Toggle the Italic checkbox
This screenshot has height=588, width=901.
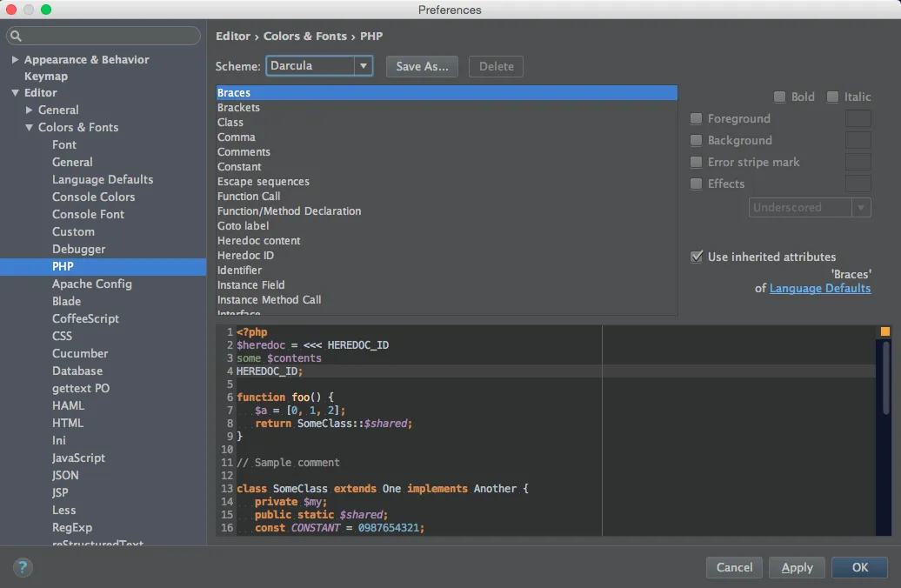832,97
